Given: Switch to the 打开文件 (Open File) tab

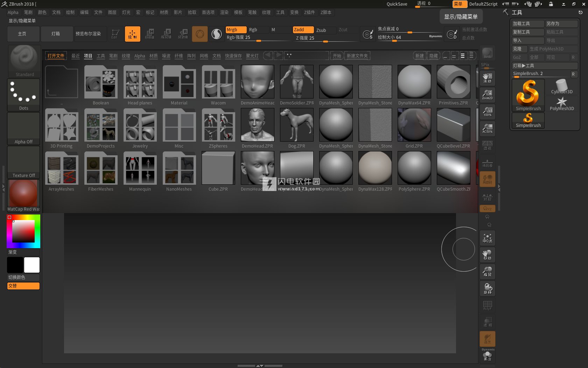Looking at the screenshot, I should 56,56.
